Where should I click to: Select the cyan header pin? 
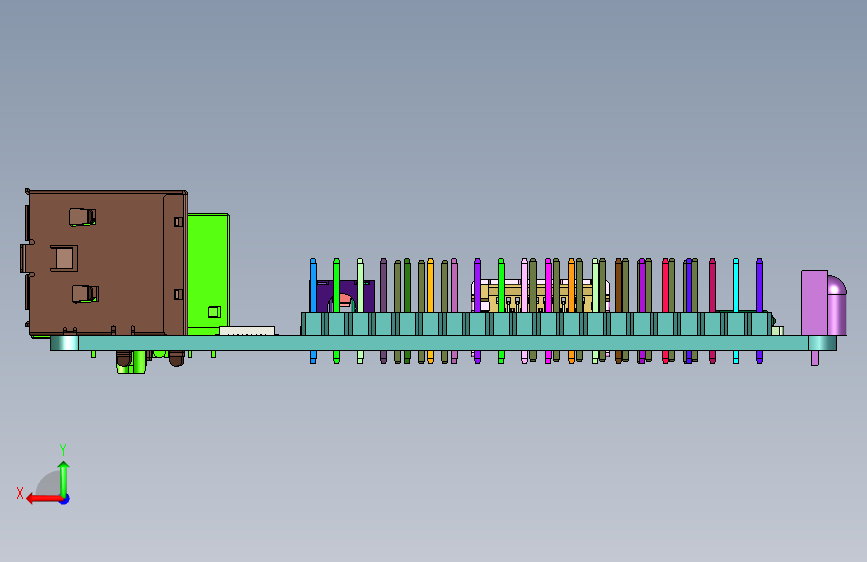coord(736,285)
